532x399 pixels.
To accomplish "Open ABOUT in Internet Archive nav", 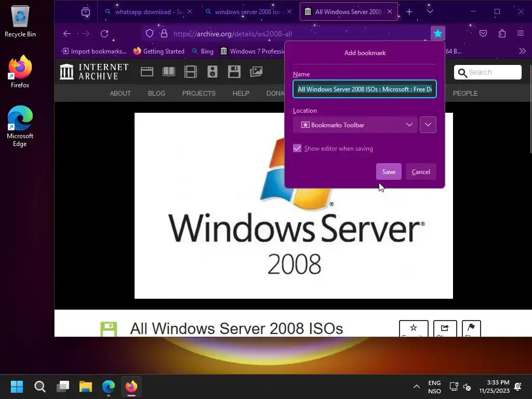I will click(x=120, y=94).
